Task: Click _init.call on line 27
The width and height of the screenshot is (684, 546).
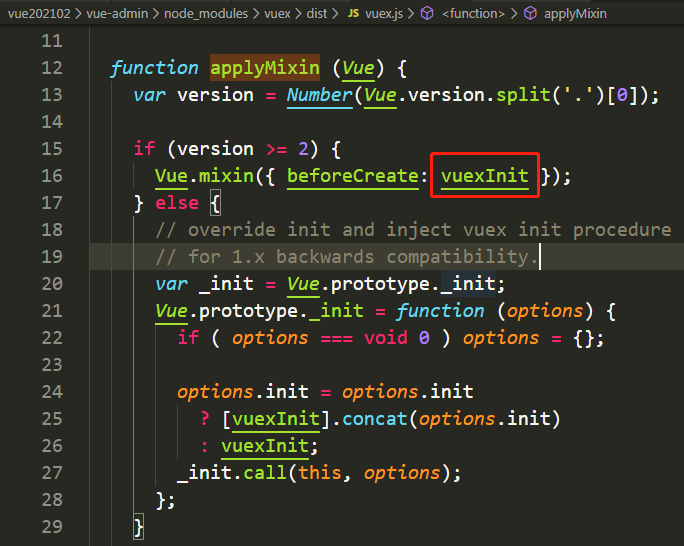Action: point(232,473)
